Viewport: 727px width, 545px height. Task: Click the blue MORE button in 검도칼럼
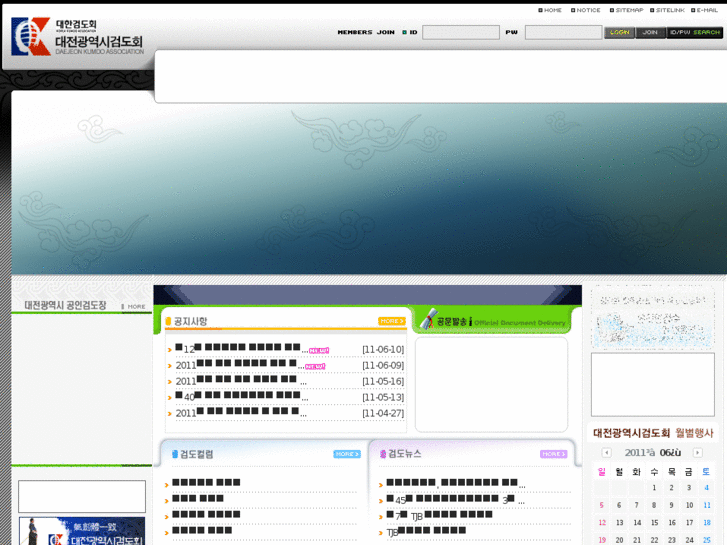pyautogui.click(x=347, y=454)
